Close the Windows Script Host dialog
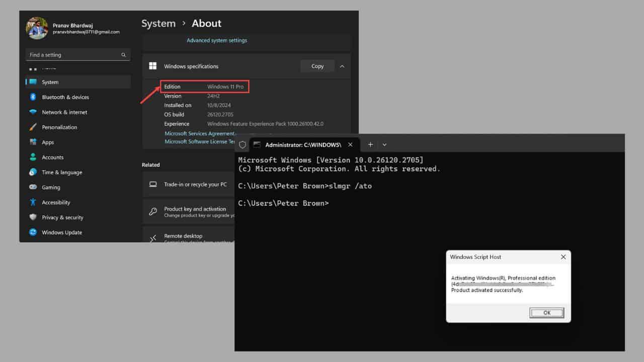Screen dimensions: 644x362 [x=563, y=257]
